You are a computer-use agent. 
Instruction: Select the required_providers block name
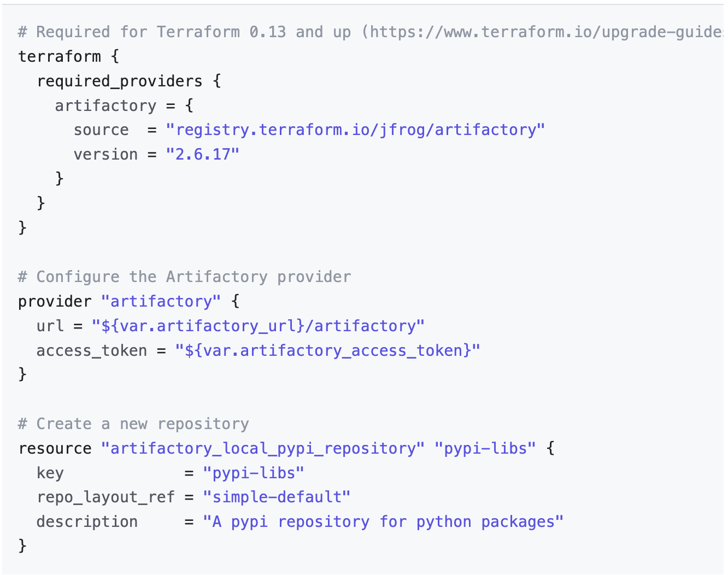(119, 80)
